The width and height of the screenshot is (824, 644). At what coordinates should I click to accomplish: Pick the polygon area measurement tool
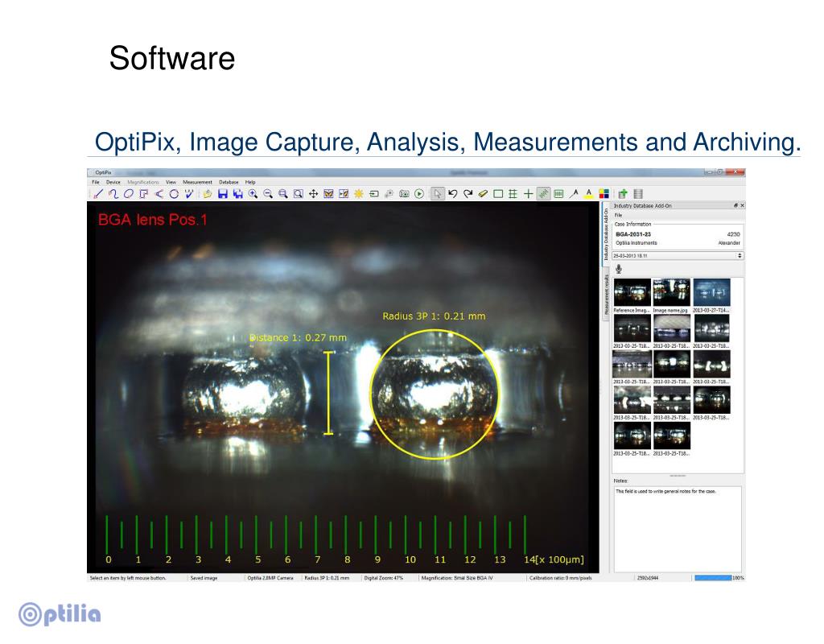(143, 194)
